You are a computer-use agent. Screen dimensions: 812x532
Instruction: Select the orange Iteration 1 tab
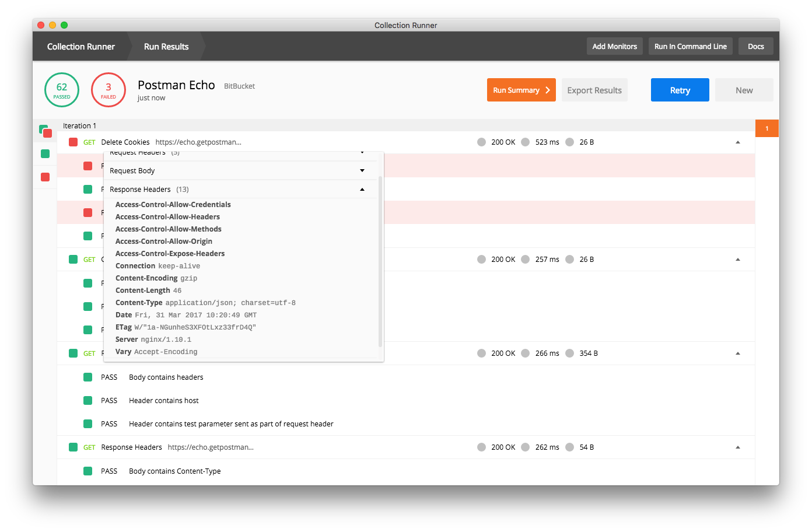click(767, 128)
